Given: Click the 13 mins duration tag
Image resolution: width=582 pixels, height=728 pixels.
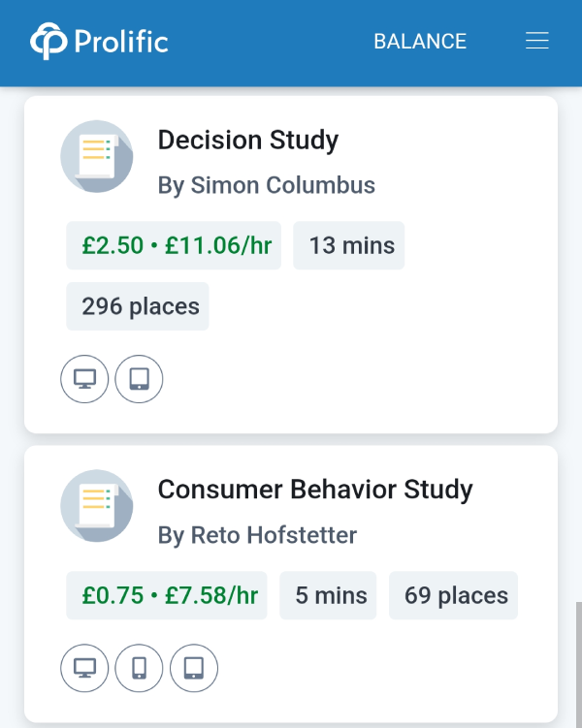Looking at the screenshot, I should click(x=349, y=246).
